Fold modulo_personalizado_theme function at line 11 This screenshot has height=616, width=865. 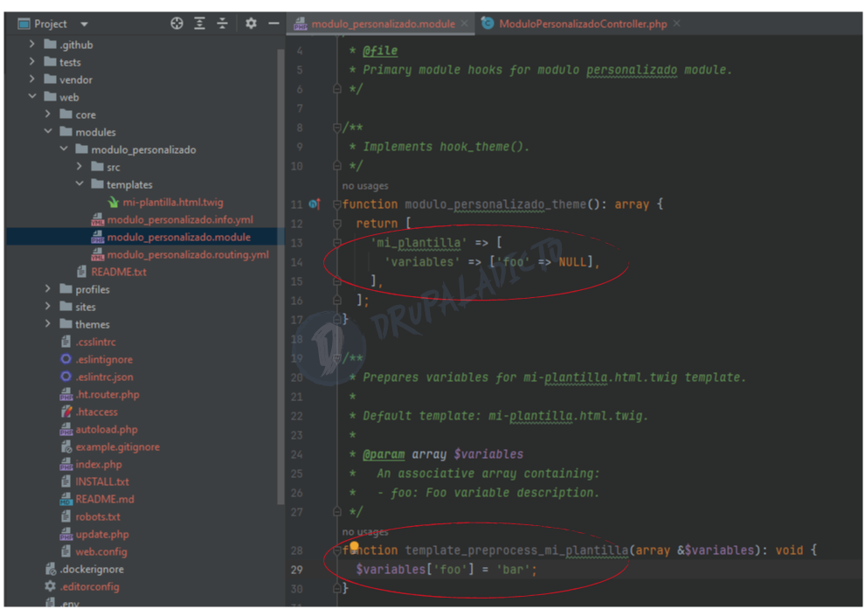(336, 204)
